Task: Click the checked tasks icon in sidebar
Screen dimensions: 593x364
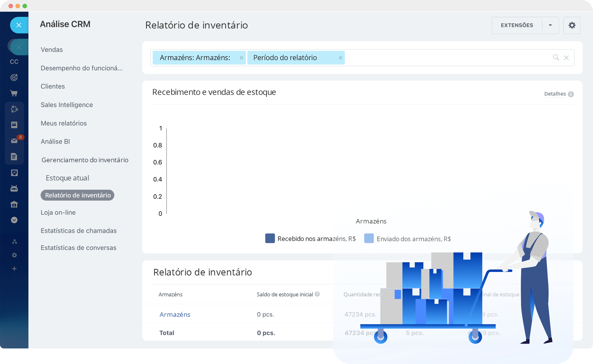Action: click(14, 173)
